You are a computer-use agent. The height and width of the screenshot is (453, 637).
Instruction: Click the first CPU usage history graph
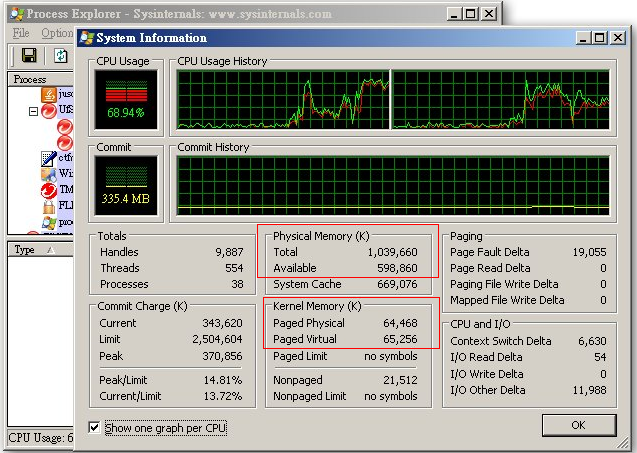pos(283,100)
